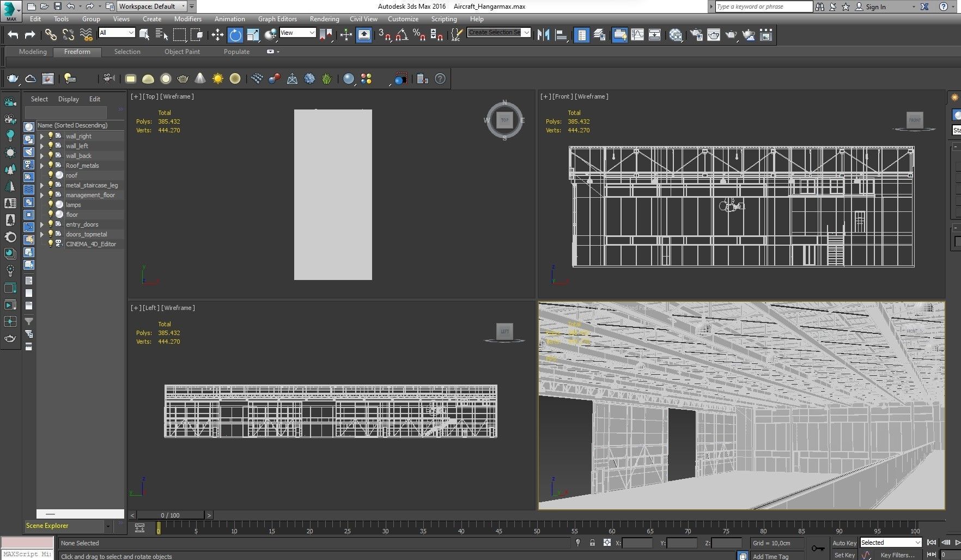
Task: Switch to the Modeling ribbon tab
Action: point(33,52)
